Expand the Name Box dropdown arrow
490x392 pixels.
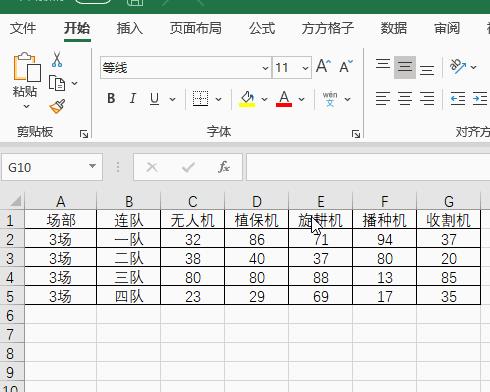[92, 166]
